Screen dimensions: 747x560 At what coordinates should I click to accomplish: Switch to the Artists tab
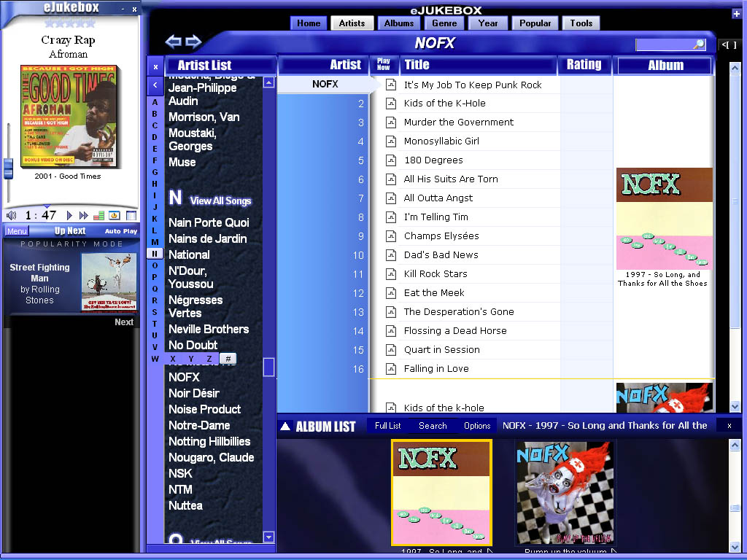352,23
